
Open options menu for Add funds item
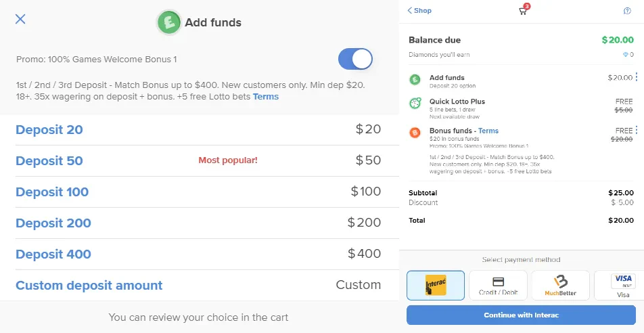point(636,77)
